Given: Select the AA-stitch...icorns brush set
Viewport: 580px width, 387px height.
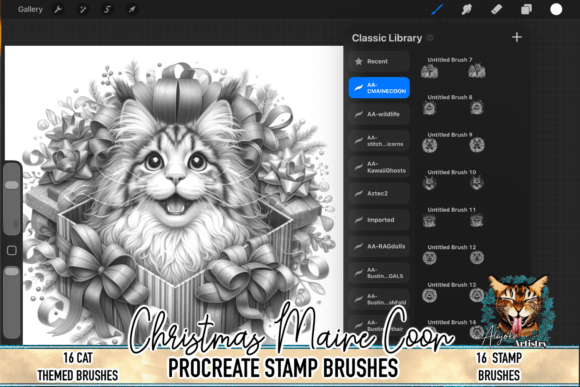Looking at the screenshot, I should click(x=379, y=141).
